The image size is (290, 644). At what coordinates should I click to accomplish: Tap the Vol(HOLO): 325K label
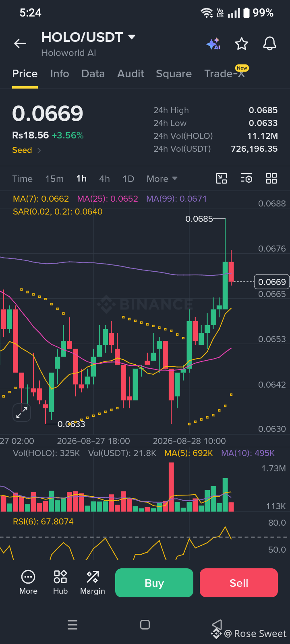coord(46,453)
